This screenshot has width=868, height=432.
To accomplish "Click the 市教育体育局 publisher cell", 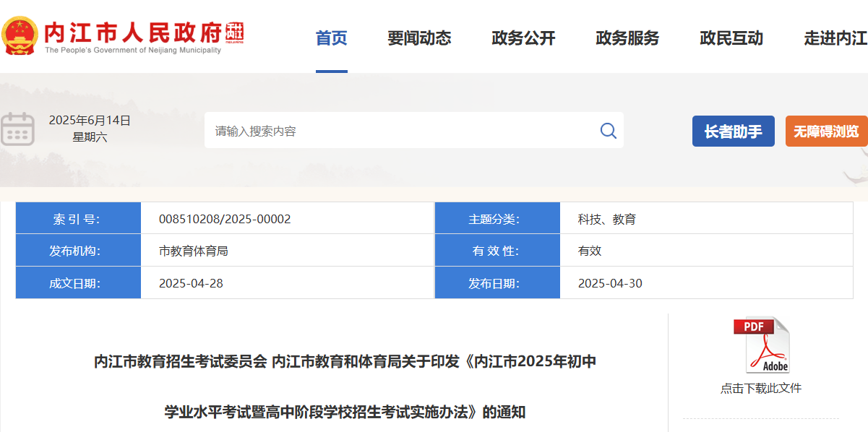I will [194, 251].
